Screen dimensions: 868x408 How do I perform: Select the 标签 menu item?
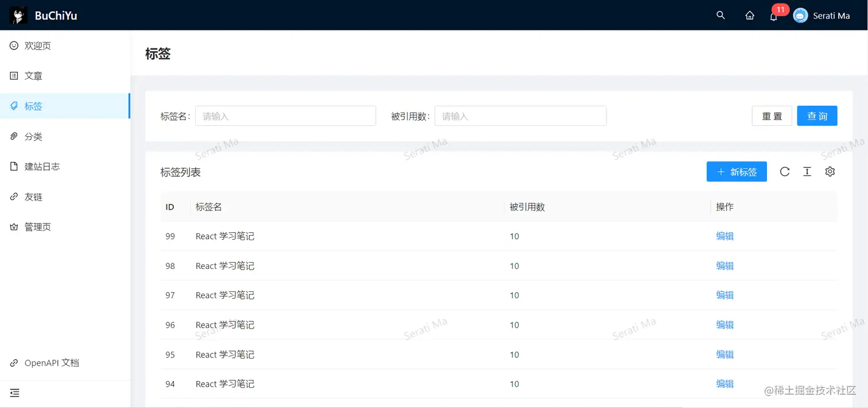65,106
